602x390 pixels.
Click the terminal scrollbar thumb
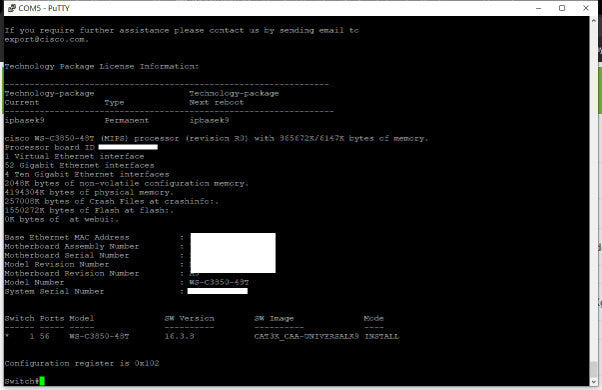(x=594, y=369)
